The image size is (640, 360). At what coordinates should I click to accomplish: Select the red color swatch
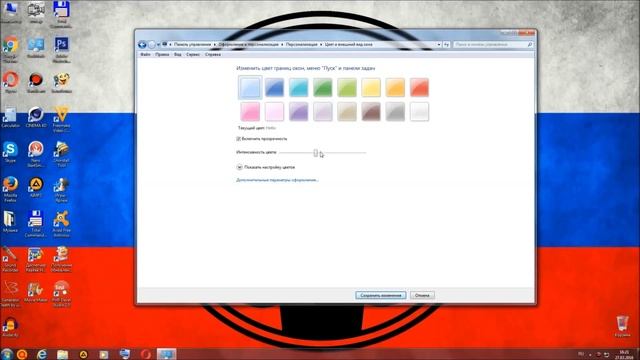pyautogui.click(x=419, y=87)
